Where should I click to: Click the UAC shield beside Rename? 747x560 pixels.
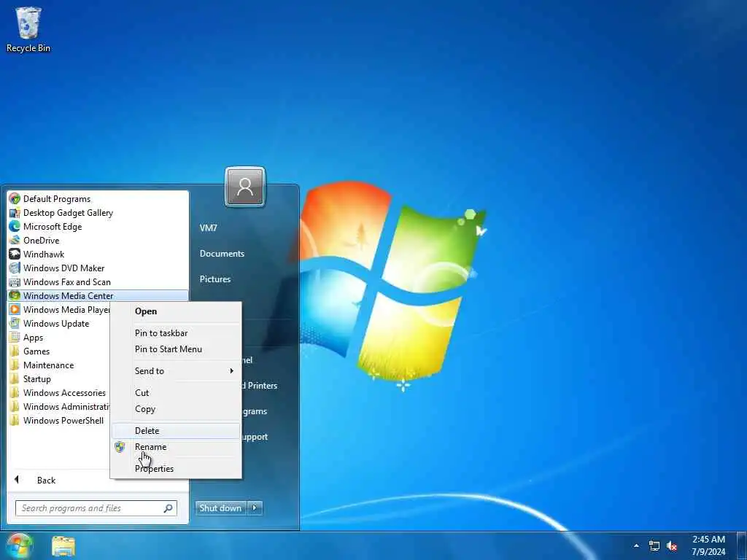(x=120, y=447)
